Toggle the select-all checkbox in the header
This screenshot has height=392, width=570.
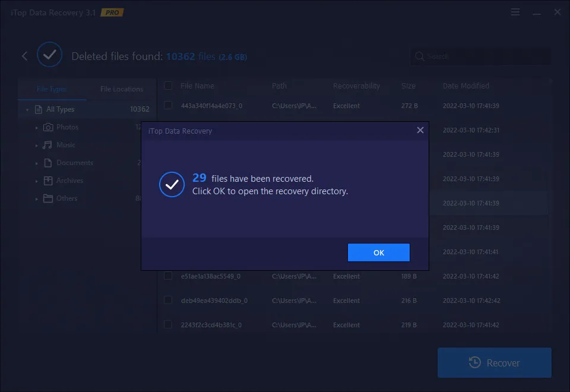pyautogui.click(x=168, y=86)
